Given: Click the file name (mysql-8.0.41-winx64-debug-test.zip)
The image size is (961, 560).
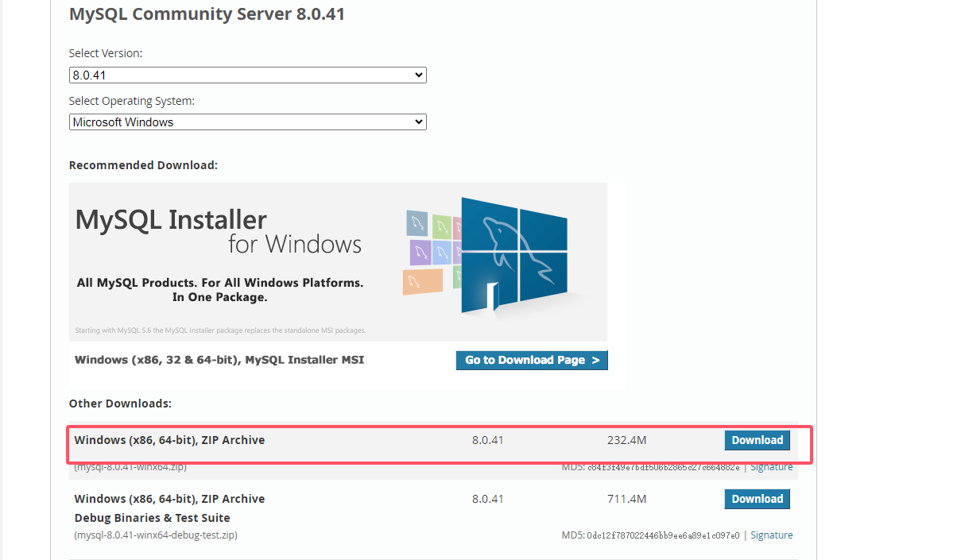Looking at the screenshot, I should pyautogui.click(x=156, y=535).
